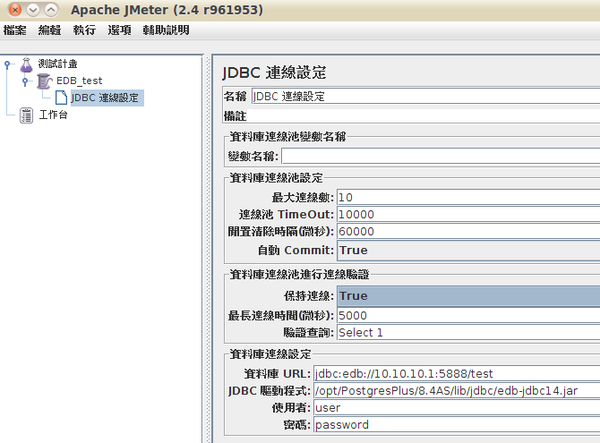This screenshot has height=443, width=600.
Task: Click the EDB_test thread group spool icon
Action: click(x=44, y=81)
